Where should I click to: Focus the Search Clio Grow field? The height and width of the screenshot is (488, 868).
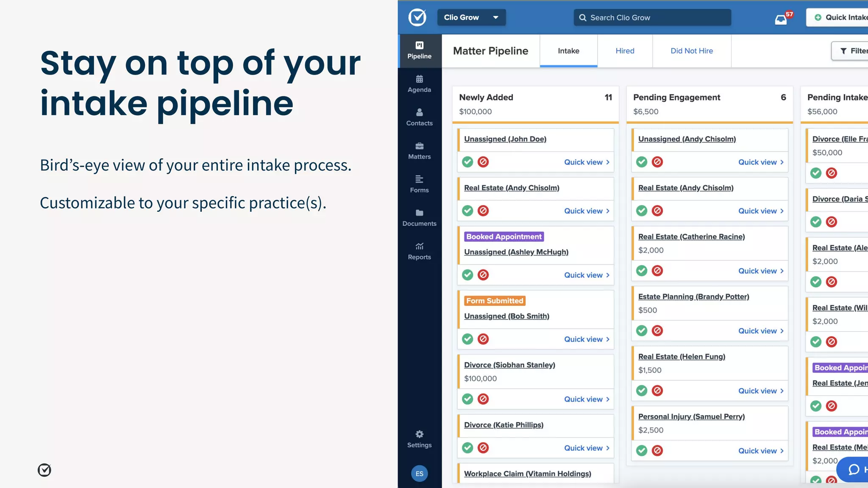click(x=652, y=17)
